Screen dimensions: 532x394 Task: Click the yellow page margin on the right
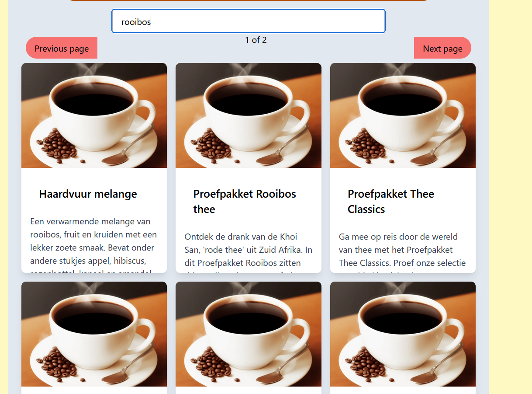510,197
